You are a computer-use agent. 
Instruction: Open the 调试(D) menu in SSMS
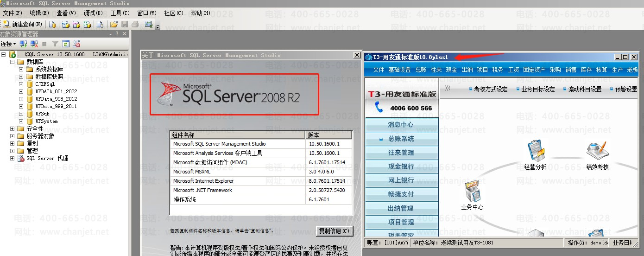pos(93,13)
